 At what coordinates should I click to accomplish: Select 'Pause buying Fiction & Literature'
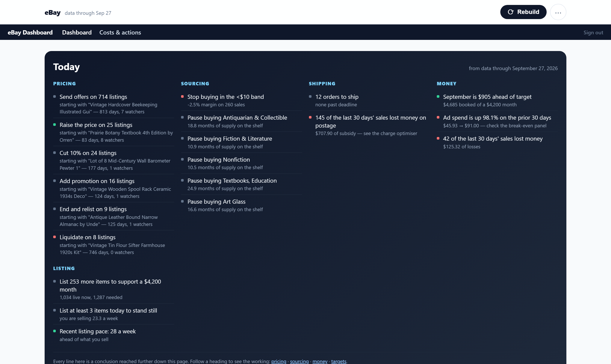click(x=230, y=138)
